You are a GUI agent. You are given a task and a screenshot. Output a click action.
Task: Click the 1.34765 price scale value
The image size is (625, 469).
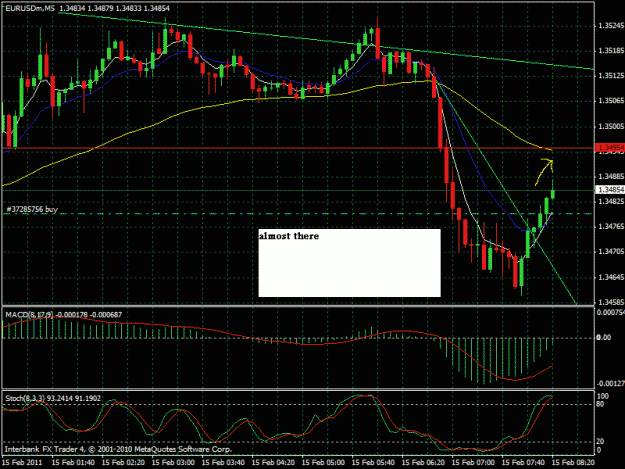tap(611, 226)
